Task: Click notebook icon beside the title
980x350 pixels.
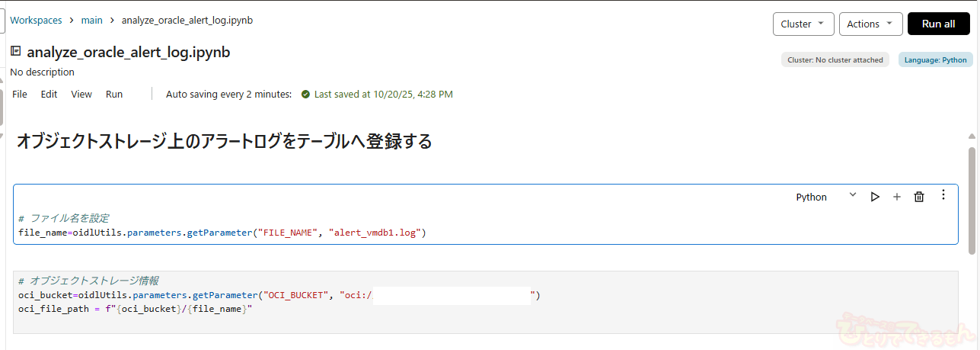Action: point(15,52)
